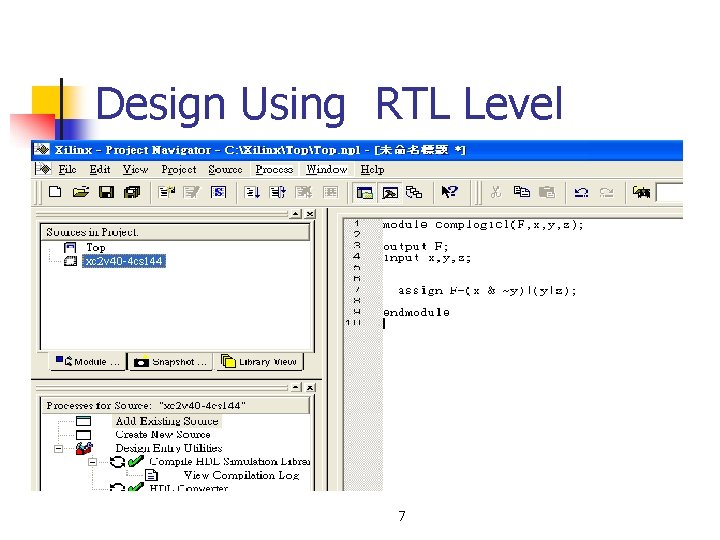Click the toolbar icon showing letter S

click(x=218, y=192)
